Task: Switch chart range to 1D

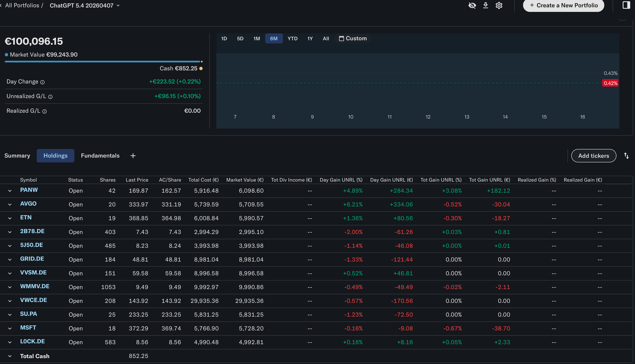Action: [x=224, y=38]
